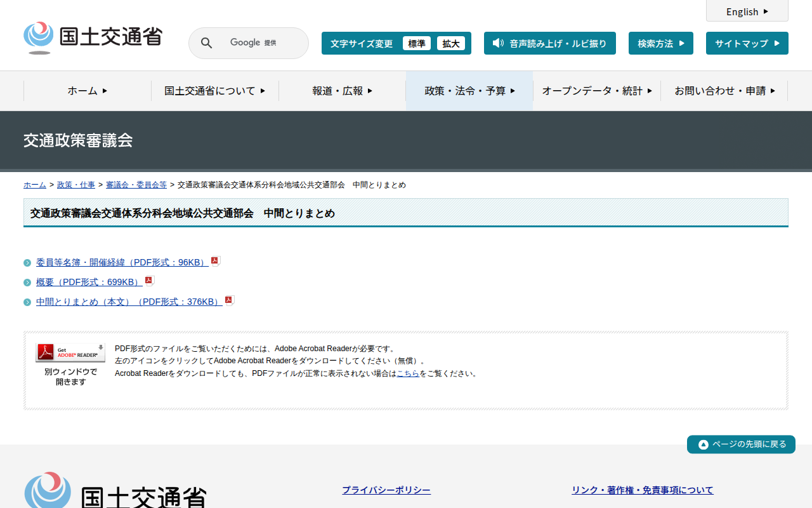This screenshot has height=508, width=812.
Task: Click the PDF icon beside 中間とりまとめ（本文） link
Action: [x=230, y=300]
